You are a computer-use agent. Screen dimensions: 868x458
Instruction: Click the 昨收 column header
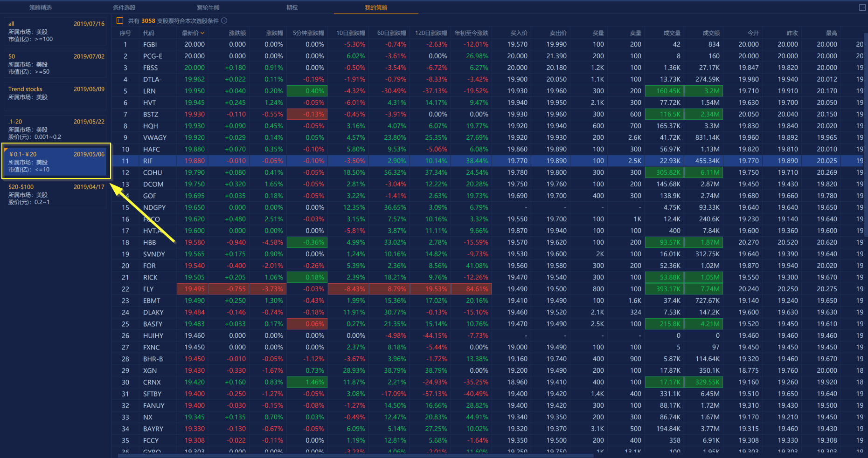(x=792, y=33)
